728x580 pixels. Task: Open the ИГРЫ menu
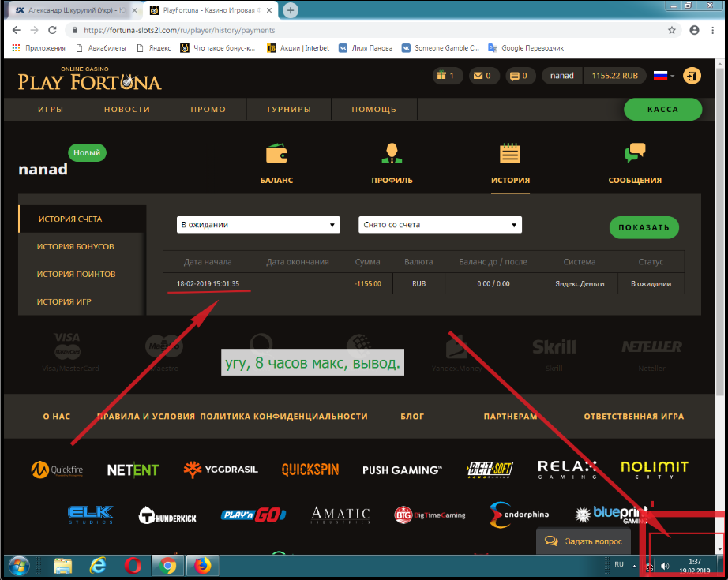point(51,110)
